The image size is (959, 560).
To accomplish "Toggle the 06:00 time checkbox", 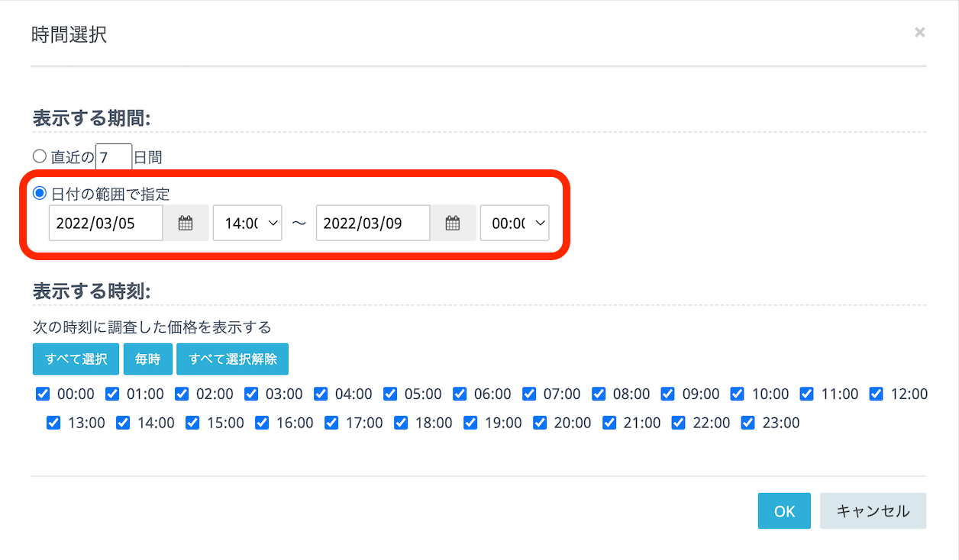I will pos(460,394).
